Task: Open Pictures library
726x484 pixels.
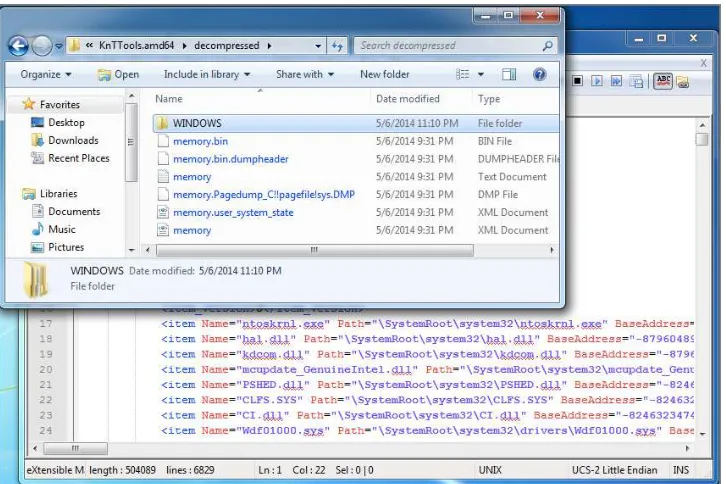Action: pos(66,247)
